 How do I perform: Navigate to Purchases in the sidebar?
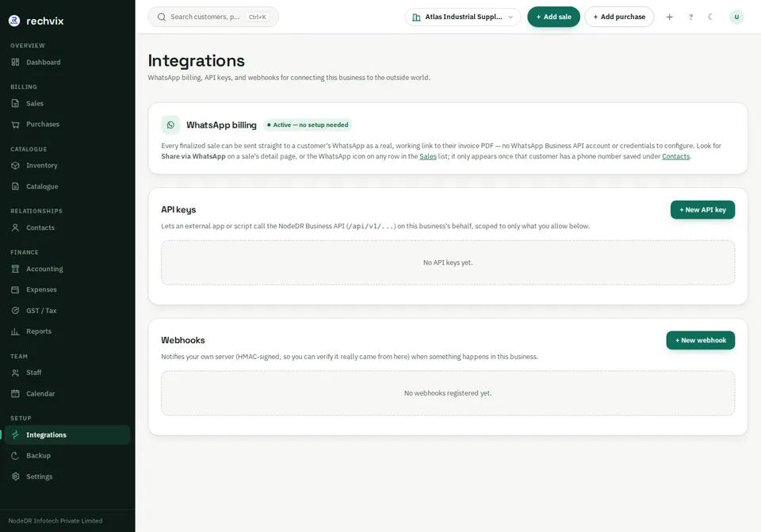[67, 124]
